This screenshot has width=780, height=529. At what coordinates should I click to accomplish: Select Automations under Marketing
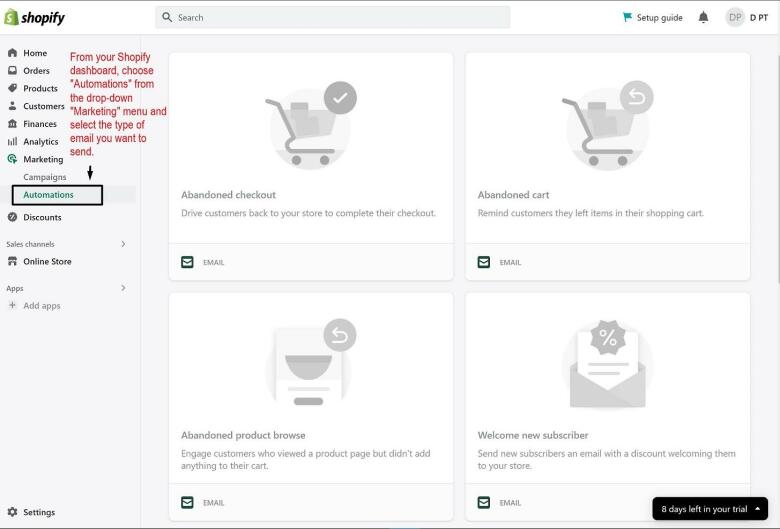coord(48,195)
